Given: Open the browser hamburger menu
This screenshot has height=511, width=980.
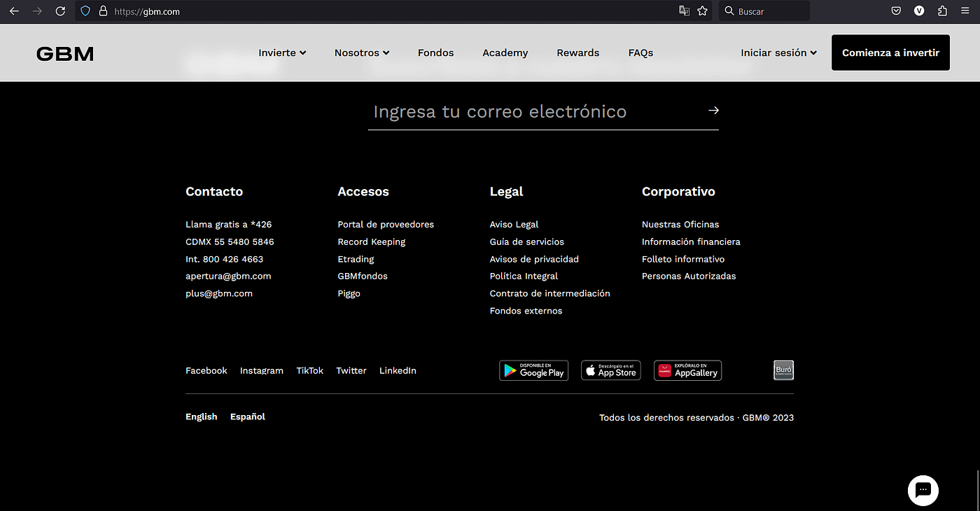Looking at the screenshot, I should click(965, 11).
